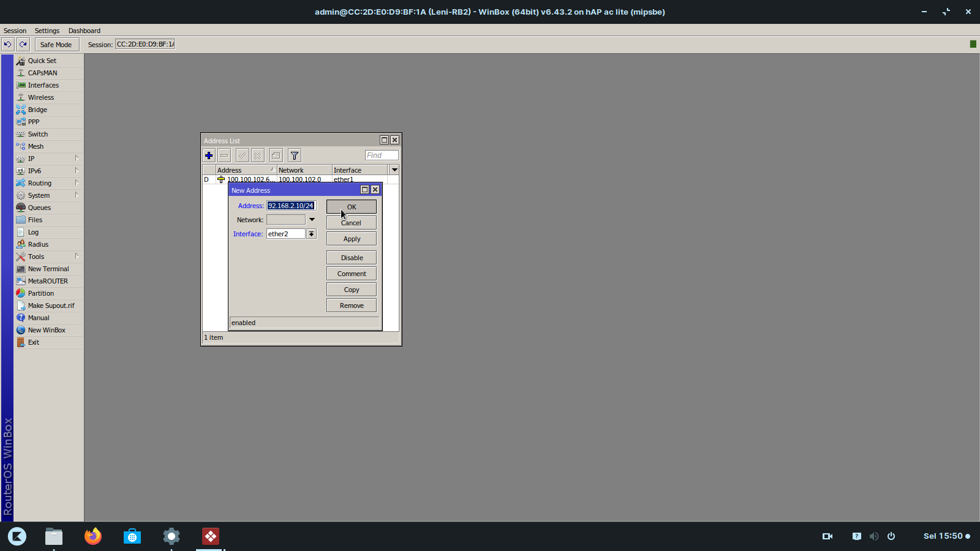Open Mesh settings
Viewport: 980px width, 551px height.
pyautogui.click(x=49, y=146)
